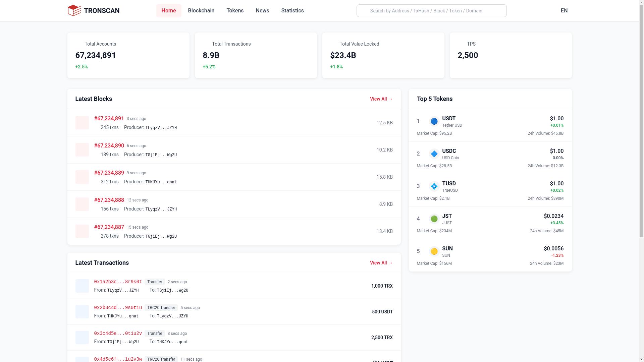This screenshot has height=362, width=644.
Task: Click the USDT token name
Action: tap(449, 119)
